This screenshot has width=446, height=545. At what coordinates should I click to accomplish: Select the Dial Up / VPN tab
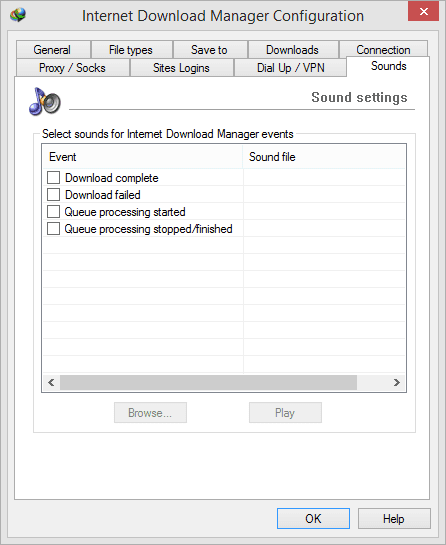pyautogui.click(x=291, y=68)
